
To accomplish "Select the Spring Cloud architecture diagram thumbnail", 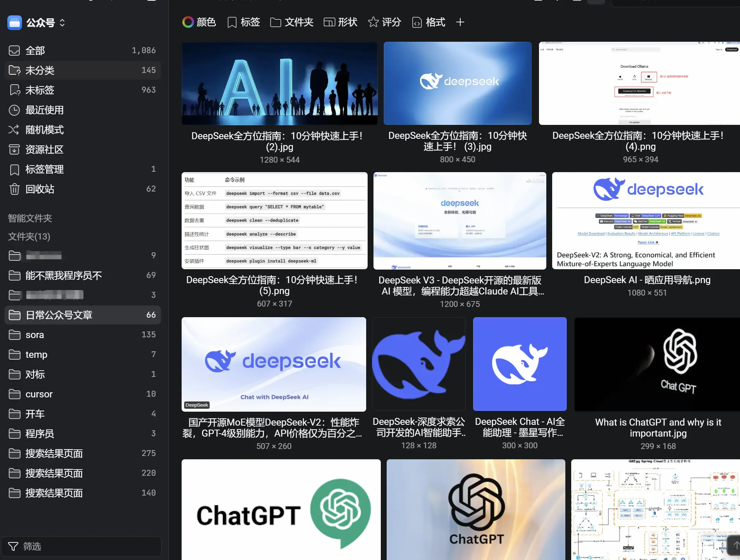I will tap(655, 509).
